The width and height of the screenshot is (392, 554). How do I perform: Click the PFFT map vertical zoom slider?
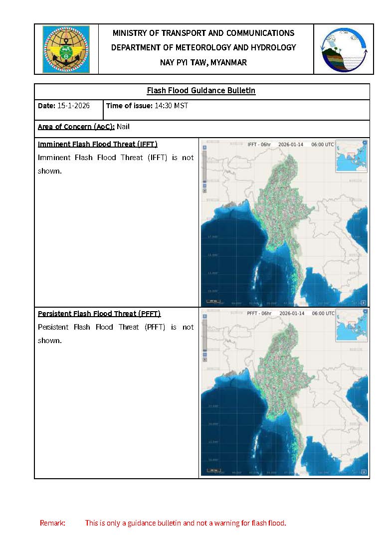click(204, 335)
